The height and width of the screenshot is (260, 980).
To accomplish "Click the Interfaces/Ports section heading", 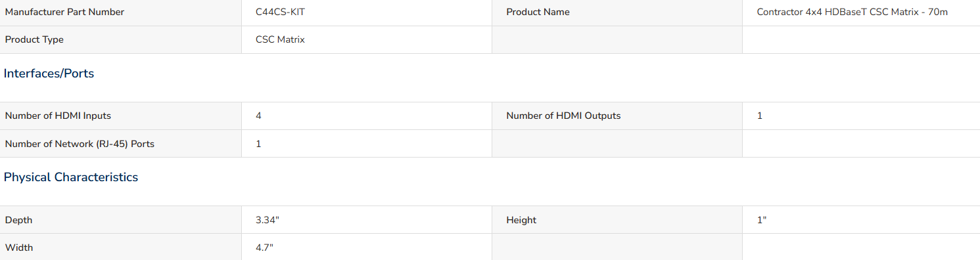I will point(49,74).
